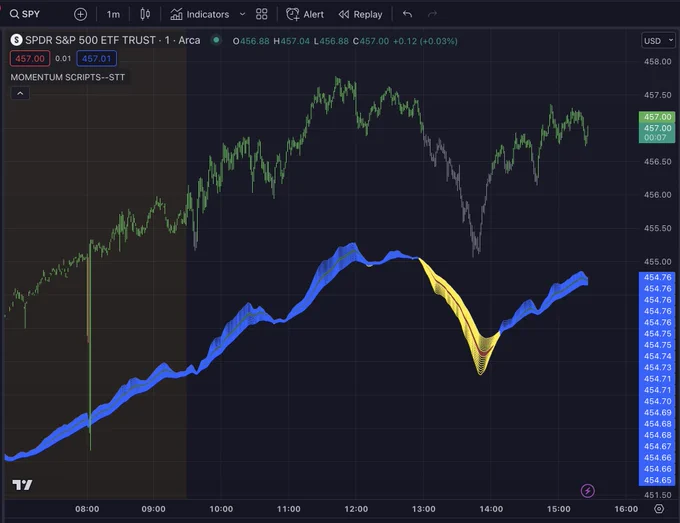Undo the last chart action
This screenshot has width=680, height=523.
coord(407,14)
